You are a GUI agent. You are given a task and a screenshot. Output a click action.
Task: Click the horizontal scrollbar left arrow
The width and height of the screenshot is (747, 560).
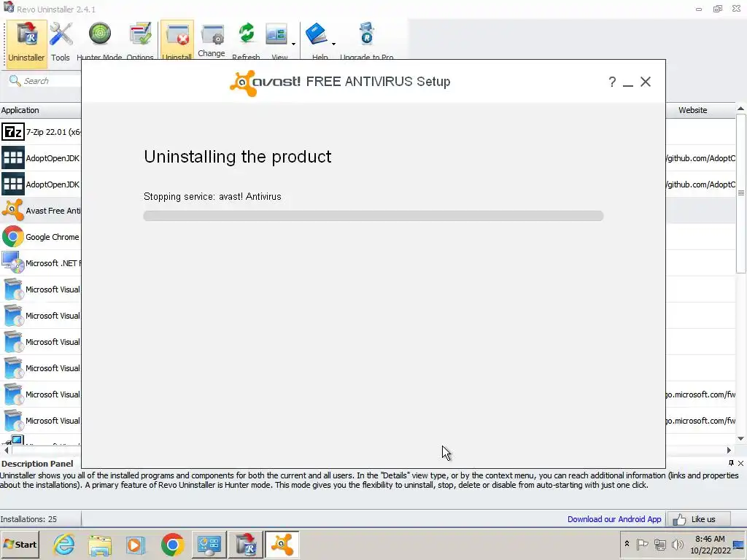click(x=6, y=450)
